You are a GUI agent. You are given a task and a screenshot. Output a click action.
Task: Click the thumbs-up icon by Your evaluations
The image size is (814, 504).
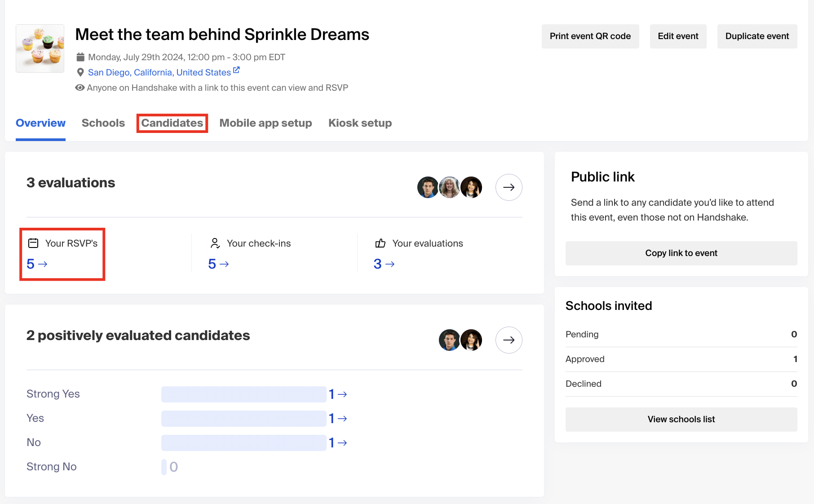380,243
